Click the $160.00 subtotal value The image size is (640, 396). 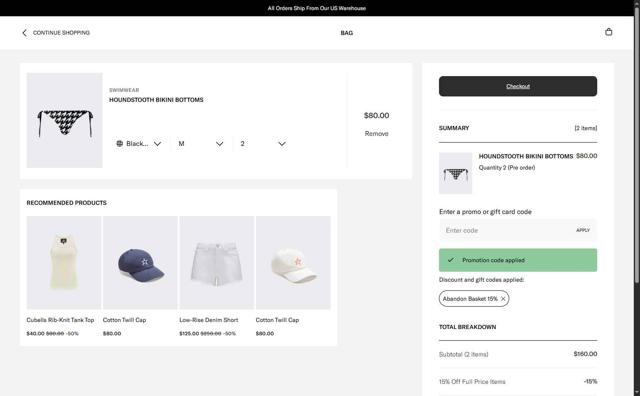[x=585, y=354]
